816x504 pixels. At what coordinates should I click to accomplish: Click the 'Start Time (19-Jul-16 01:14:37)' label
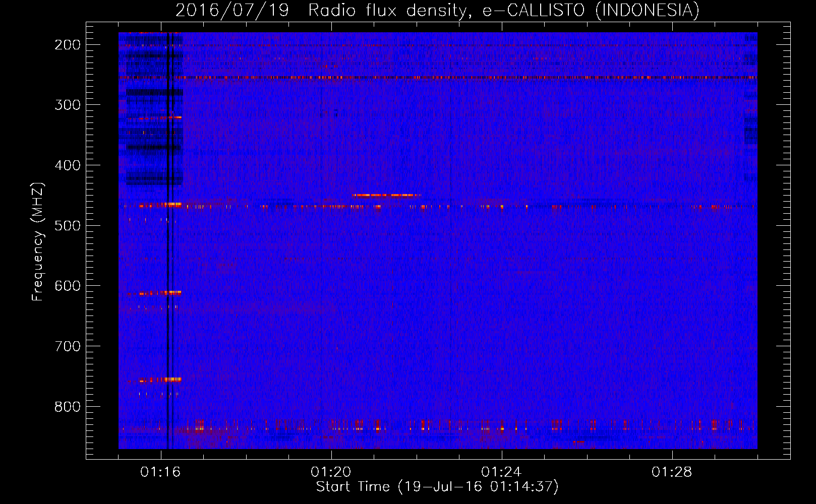coord(437,487)
